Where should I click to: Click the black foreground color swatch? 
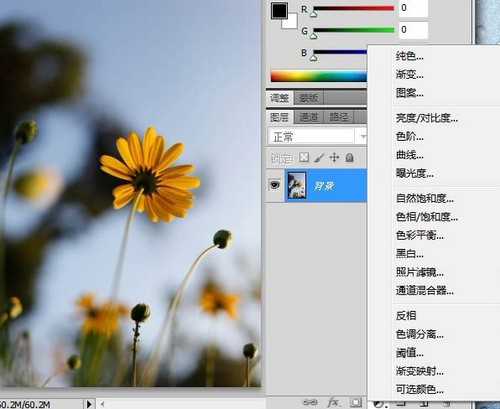coord(279,11)
